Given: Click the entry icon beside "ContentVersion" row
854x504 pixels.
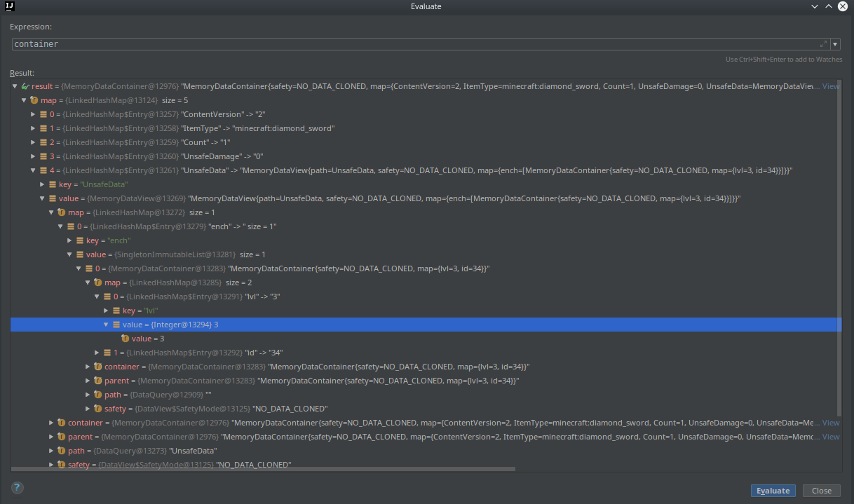Looking at the screenshot, I should tap(43, 114).
